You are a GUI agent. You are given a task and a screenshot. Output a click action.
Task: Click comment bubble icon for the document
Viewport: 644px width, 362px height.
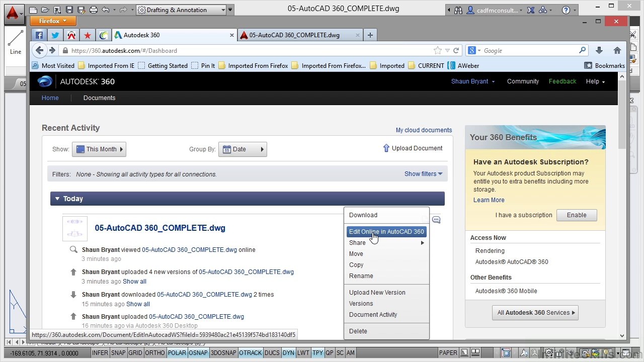[436, 220]
